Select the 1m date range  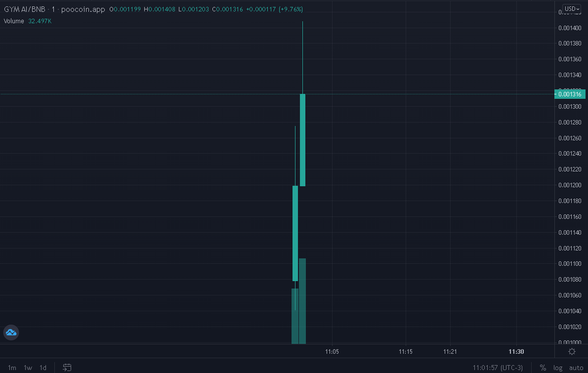12,368
